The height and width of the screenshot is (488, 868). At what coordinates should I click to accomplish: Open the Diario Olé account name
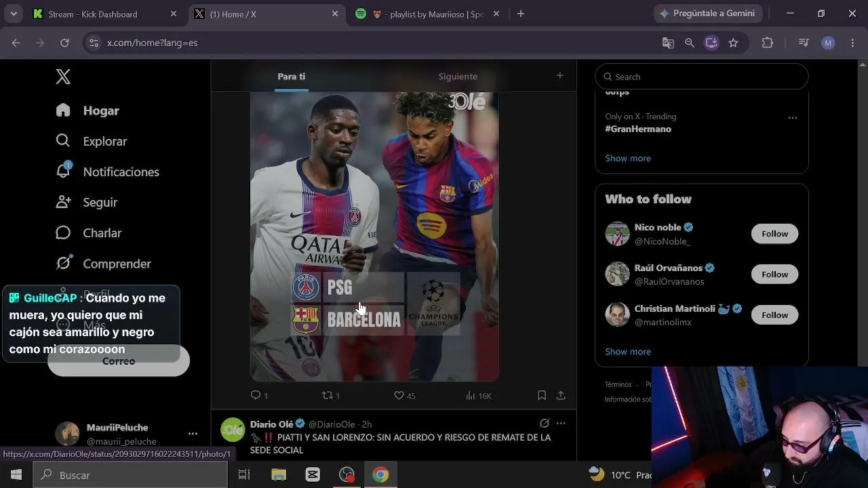click(271, 424)
